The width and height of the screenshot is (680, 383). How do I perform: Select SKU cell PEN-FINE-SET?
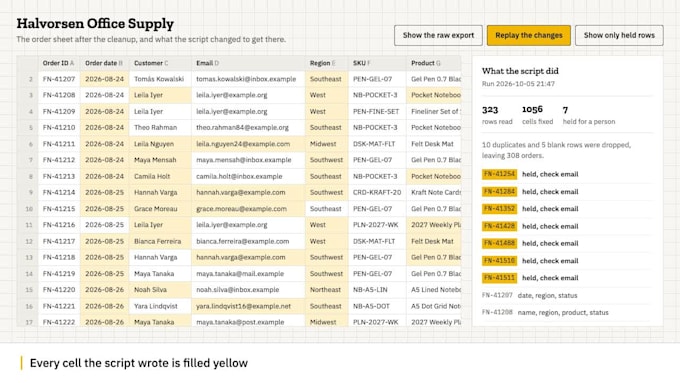pyautogui.click(x=377, y=111)
